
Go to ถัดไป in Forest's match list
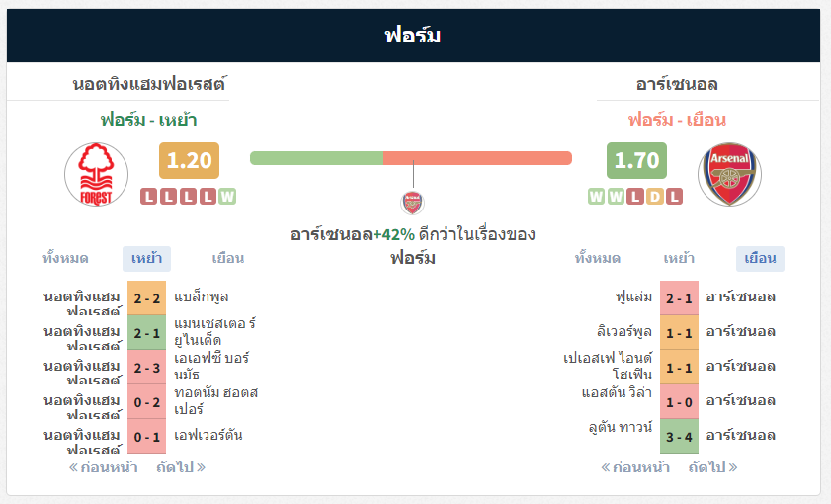181,467
